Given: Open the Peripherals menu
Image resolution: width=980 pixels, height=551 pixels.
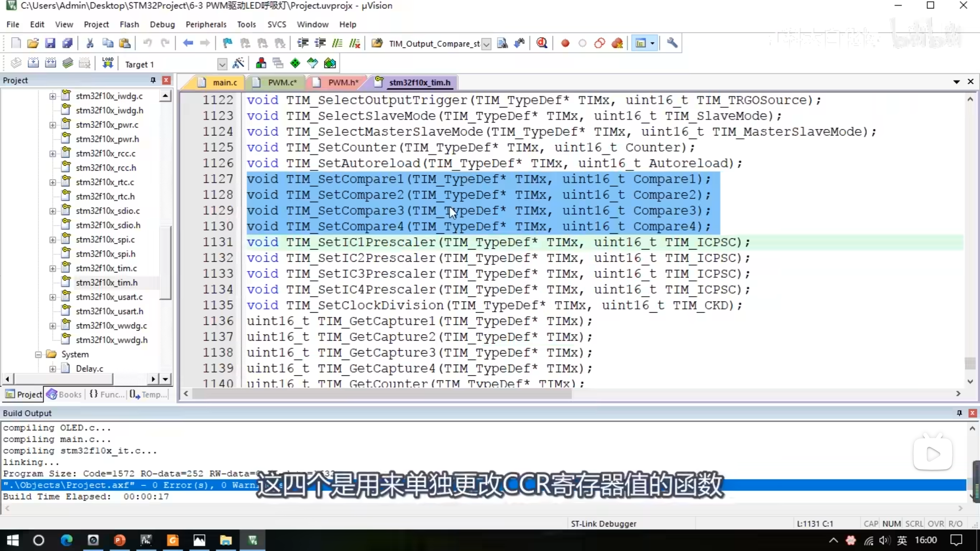Looking at the screenshot, I should [206, 24].
